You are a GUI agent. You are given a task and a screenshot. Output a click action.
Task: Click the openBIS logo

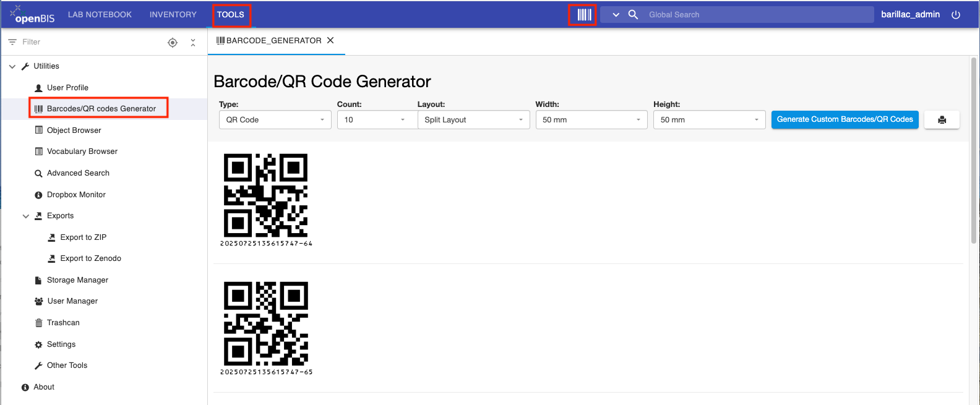pos(32,14)
